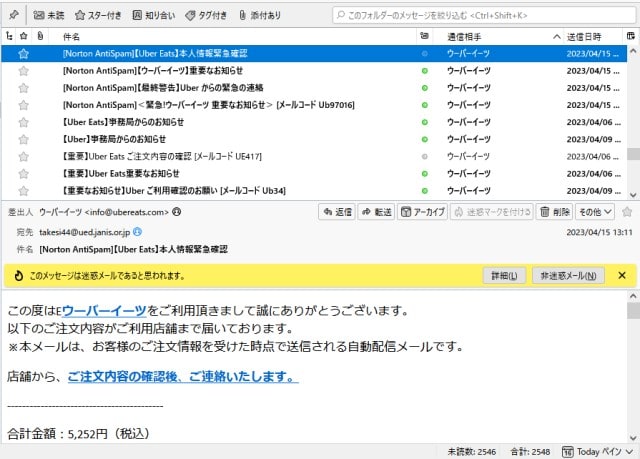The height and width of the screenshot is (459, 640).
Task: Open message 【重要なお知らせ】Uber ご利用確認のお願い
Action: (x=314, y=191)
